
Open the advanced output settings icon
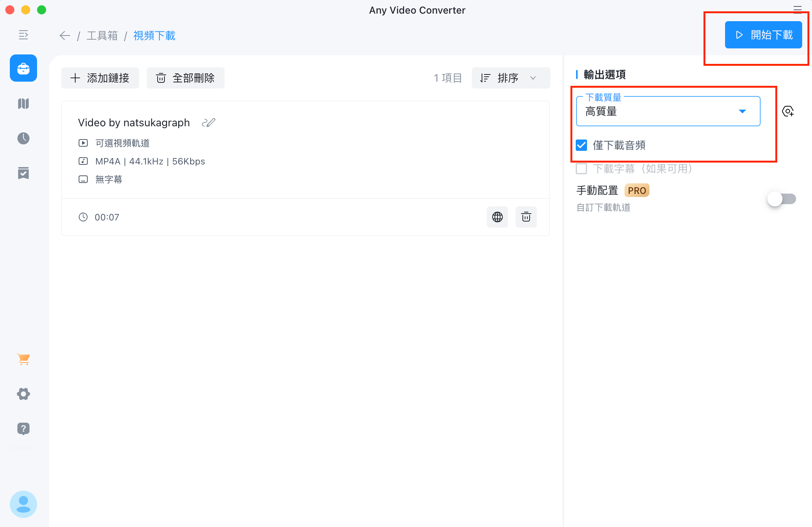[x=788, y=111]
